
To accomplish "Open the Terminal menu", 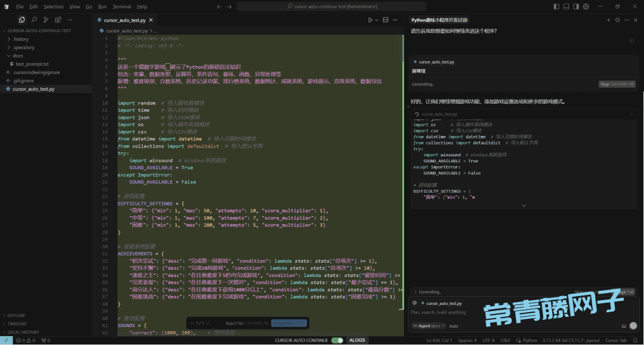I will click(122, 7).
